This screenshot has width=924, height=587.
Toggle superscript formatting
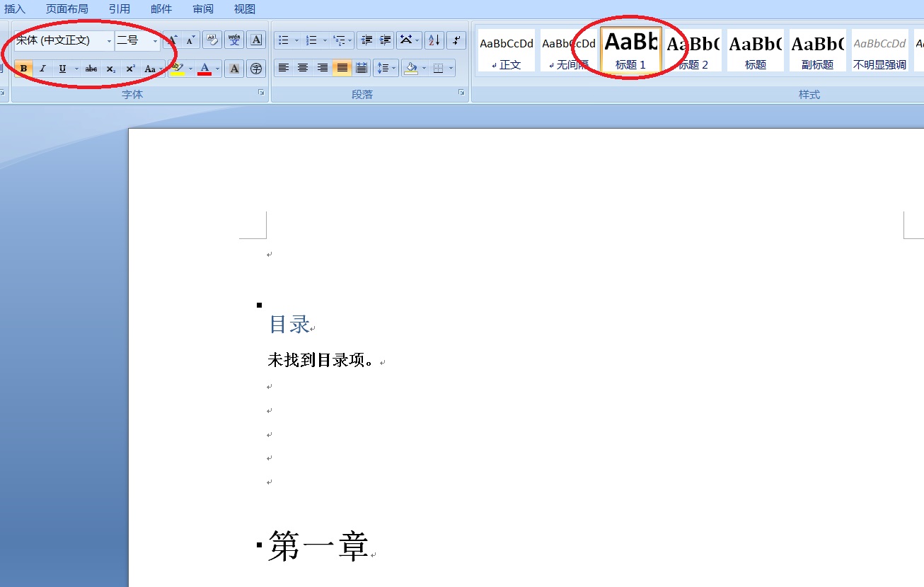(130, 69)
